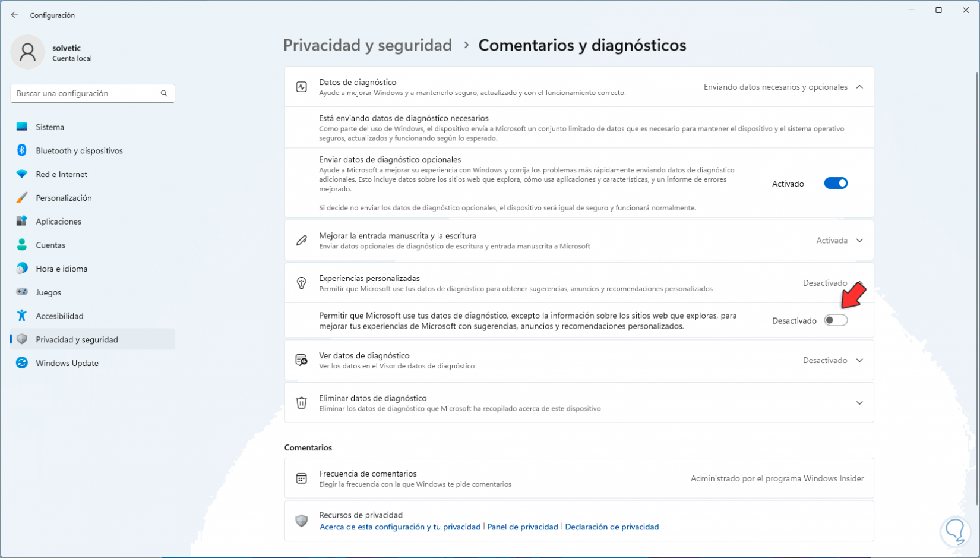Open the Declaración de privacidad link
Viewport: 980px width, 558px height.
612,527
